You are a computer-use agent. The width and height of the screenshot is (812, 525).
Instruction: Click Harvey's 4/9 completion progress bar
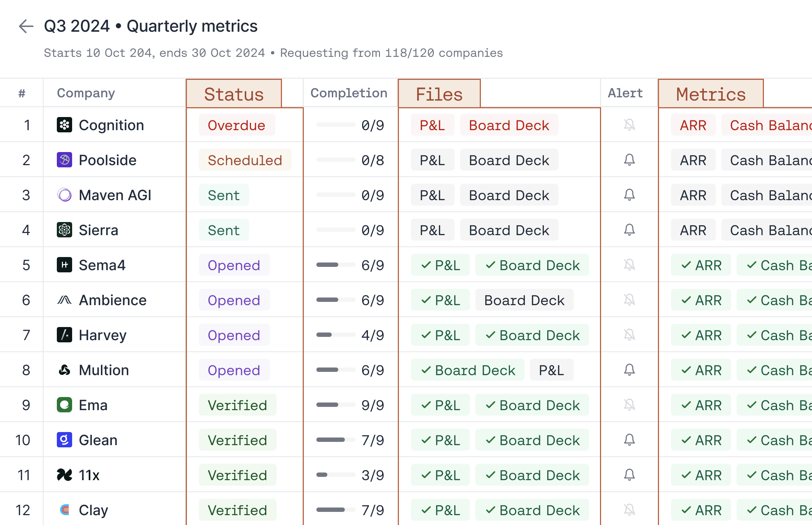(336, 335)
